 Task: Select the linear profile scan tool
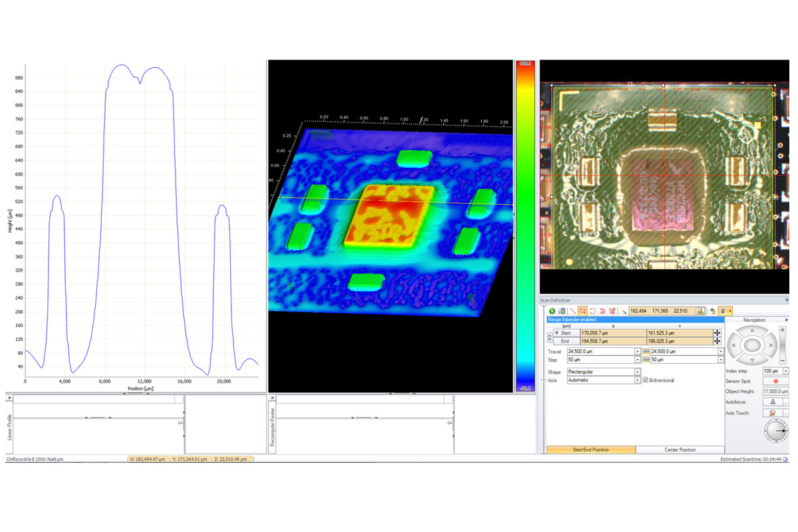(x=573, y=311)
